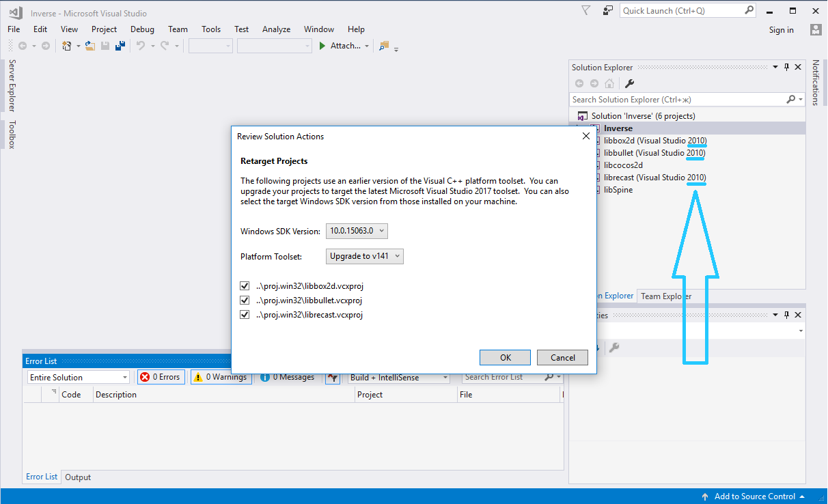Click the Search Error List field
828x504 pixels.
tap(512, 377)
